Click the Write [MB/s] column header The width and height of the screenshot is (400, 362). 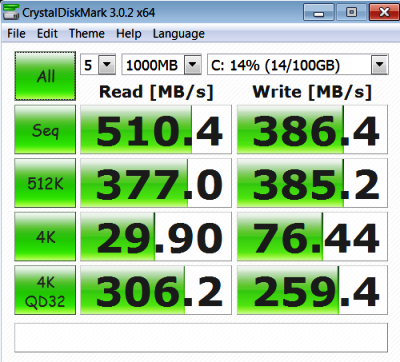pos(312,92)
